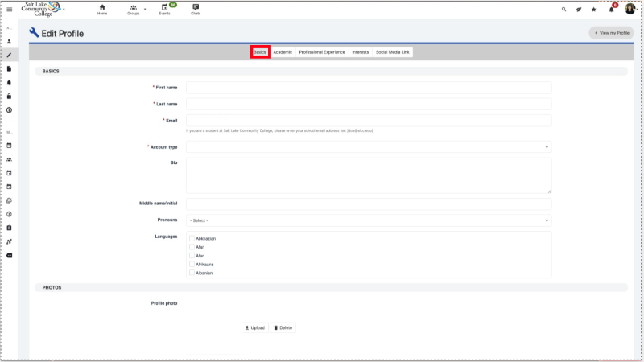Switch to the Academic tab

tap(283, 51)
